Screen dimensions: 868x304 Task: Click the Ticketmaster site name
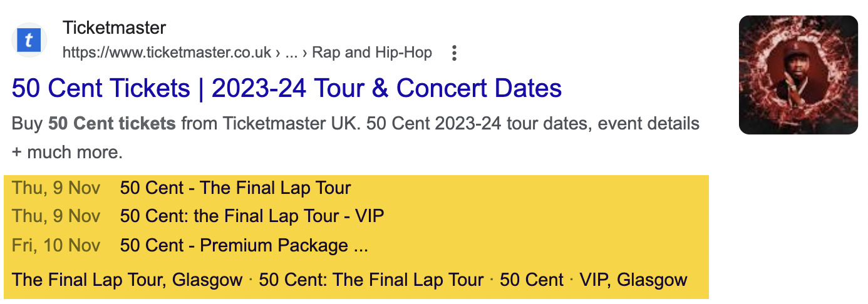pos(114,28)
